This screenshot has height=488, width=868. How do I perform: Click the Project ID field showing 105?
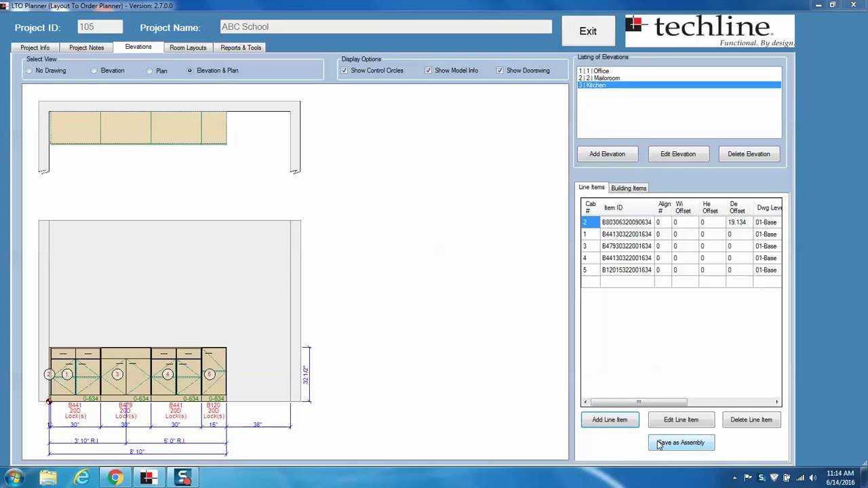coord(100,27)
